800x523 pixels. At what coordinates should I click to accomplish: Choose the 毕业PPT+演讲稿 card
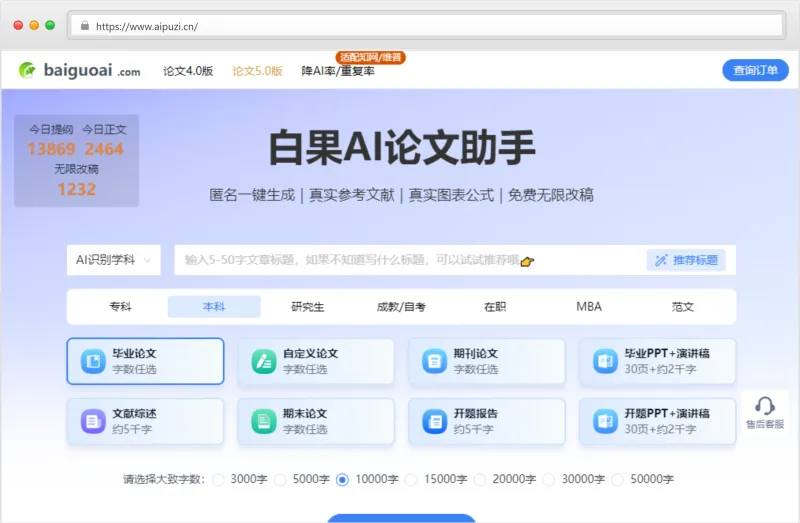coord(658,361)
